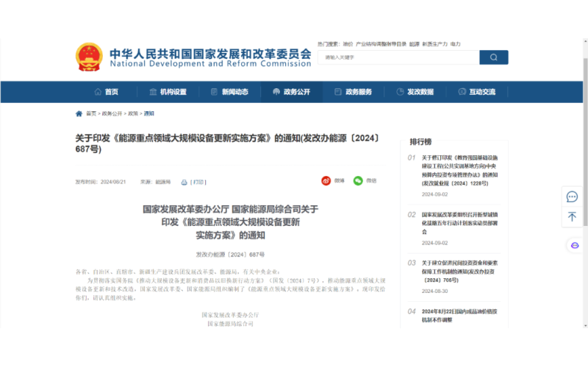Share via the Weibo icon

326,181
